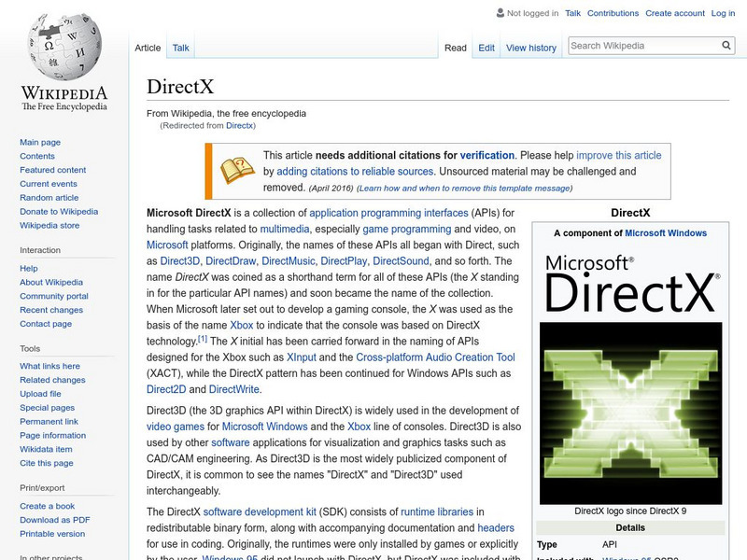Switch to the Talk tab

pos(180,48)
